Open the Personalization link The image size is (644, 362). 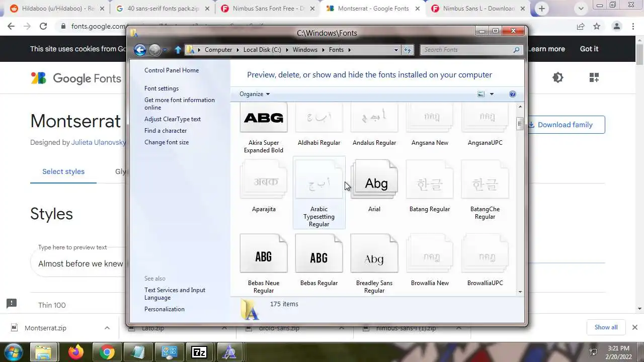(165, 309)
